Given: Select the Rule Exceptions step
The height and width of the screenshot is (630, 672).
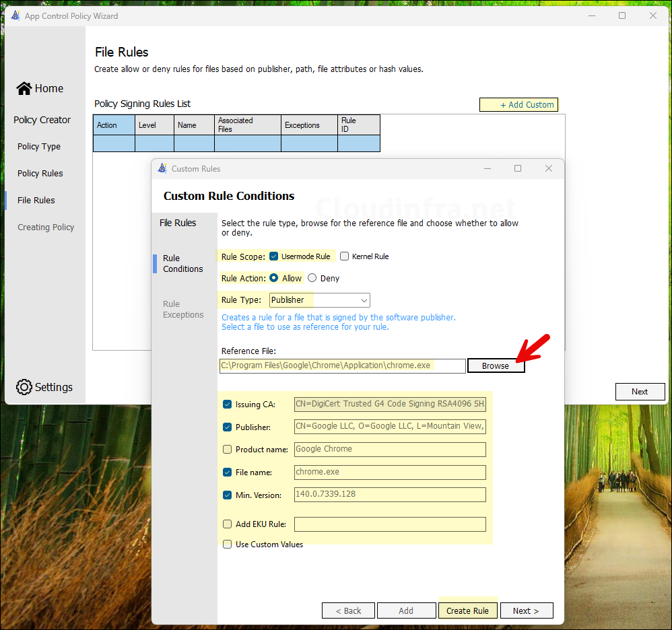Looking at the screenshot, I should 183,310.
